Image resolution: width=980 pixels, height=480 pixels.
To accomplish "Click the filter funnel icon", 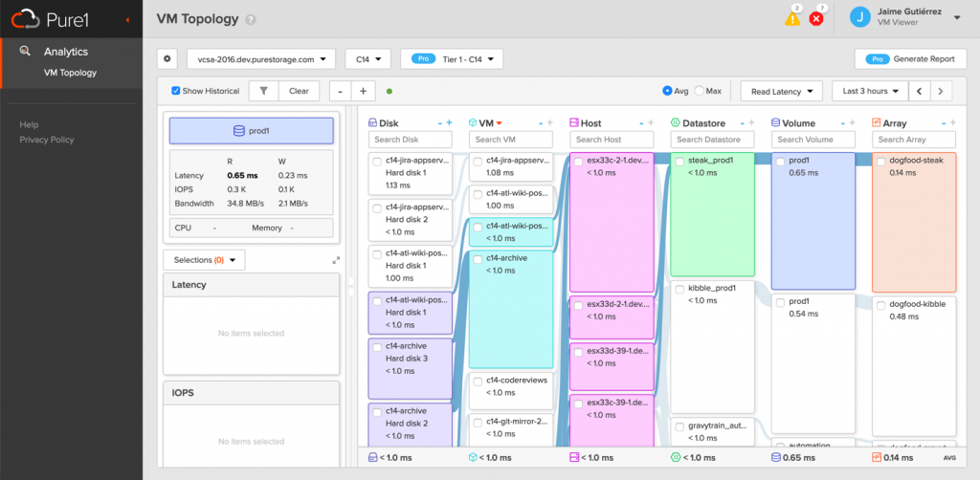I will pyautogui.click(x=264, y=91).
